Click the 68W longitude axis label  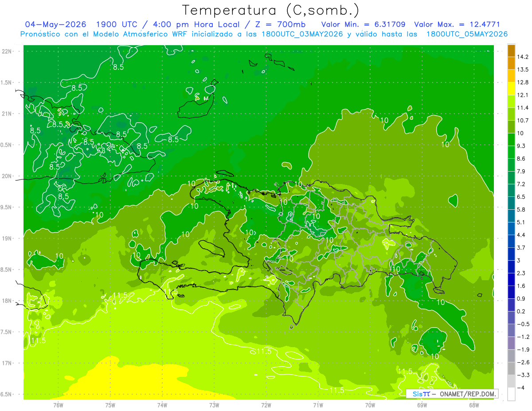pyautogui.click(x=473, y=405)
